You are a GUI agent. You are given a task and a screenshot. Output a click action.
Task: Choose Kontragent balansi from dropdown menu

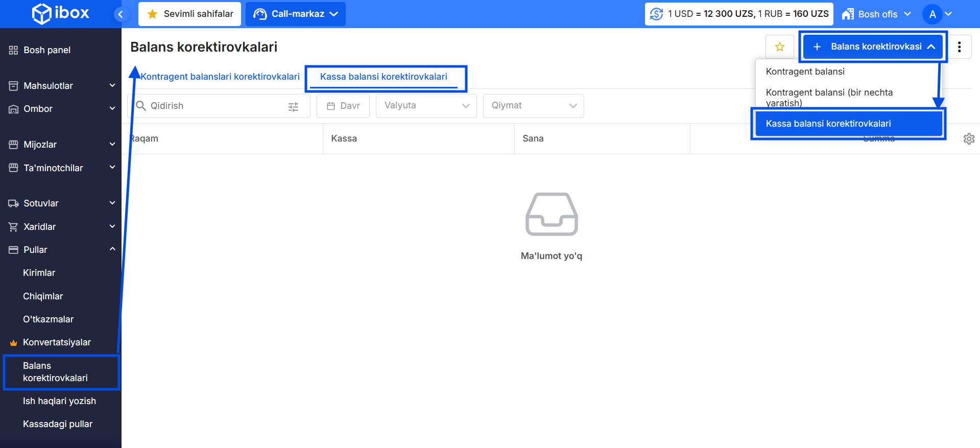click(x=805, y=72)
